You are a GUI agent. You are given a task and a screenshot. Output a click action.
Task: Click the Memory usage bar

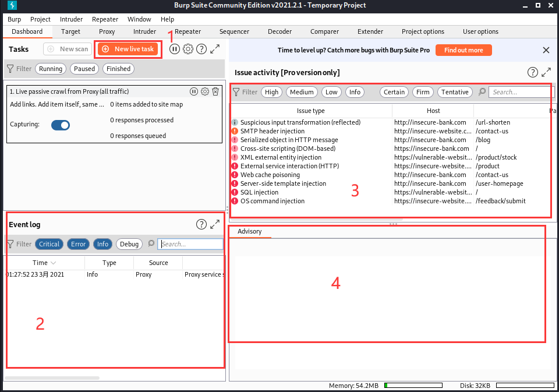coord(413,385)
